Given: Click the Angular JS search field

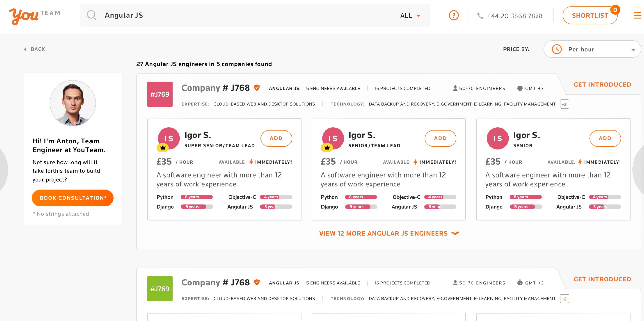Looking at the screenshot, I should click(235, 15).
